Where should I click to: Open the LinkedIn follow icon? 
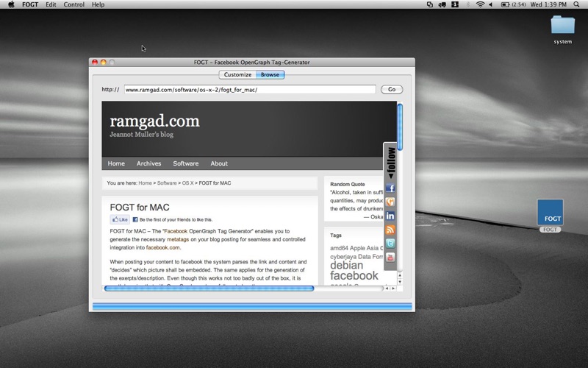click(390, 216)
